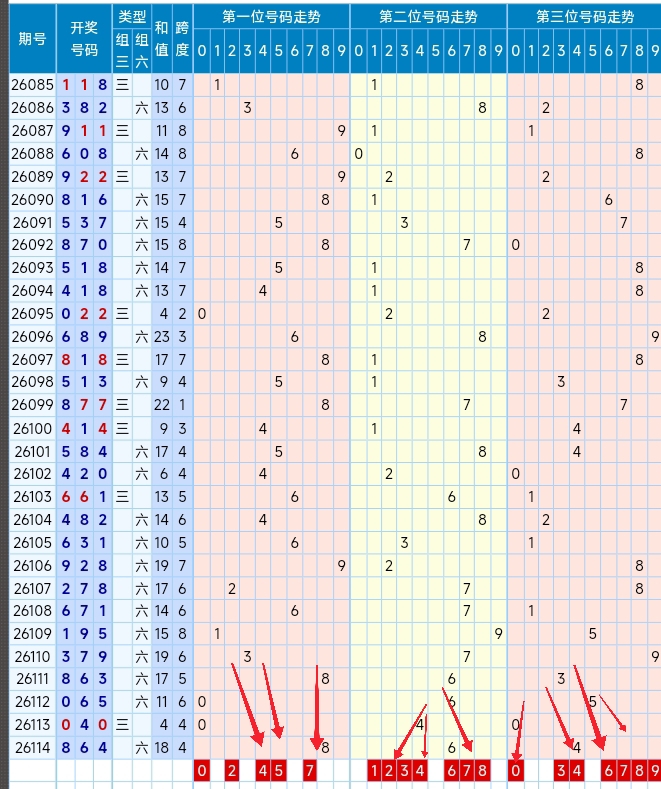661x789 pixels.
Task: Click the 类型 header cell
Action: coord(132,17)
